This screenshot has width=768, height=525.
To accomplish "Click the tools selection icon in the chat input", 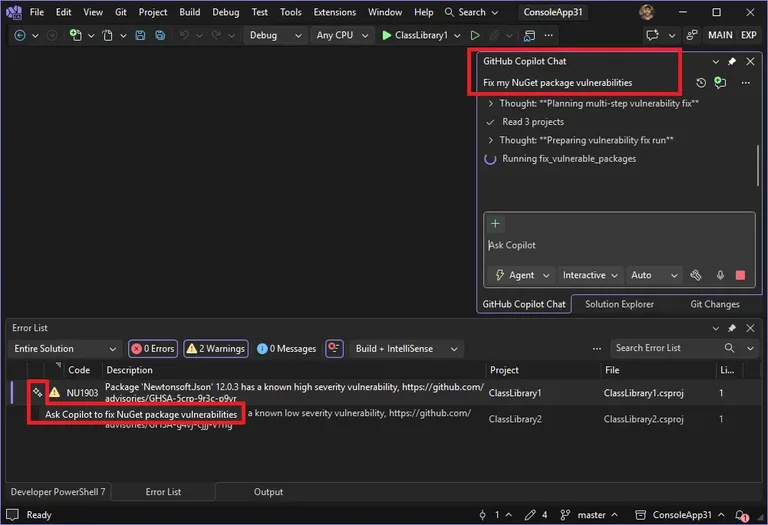I will click(696, 275).
